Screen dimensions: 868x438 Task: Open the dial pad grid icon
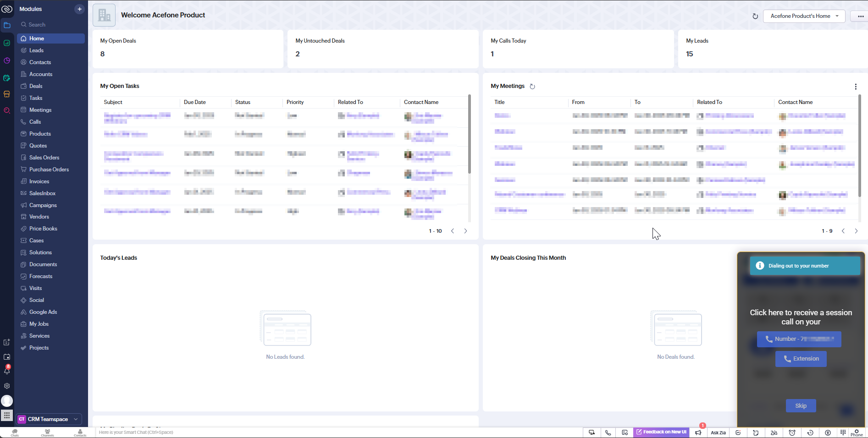(843, 433)
